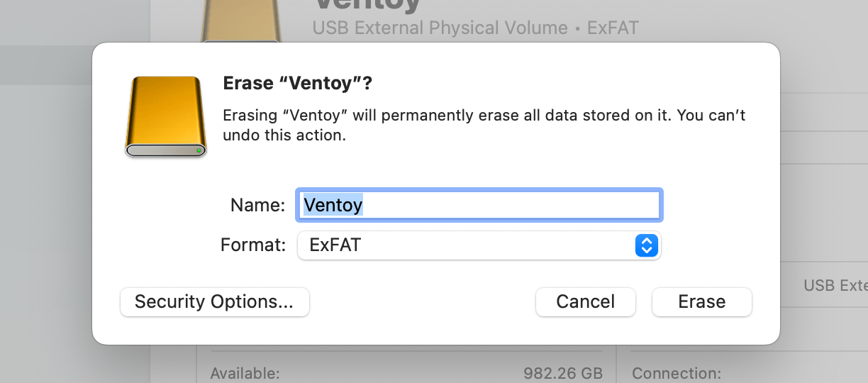Screen dimensions: 868x383
Task: Click inside the Name text field
Action: pyautogui.click(x=511, y=206)
